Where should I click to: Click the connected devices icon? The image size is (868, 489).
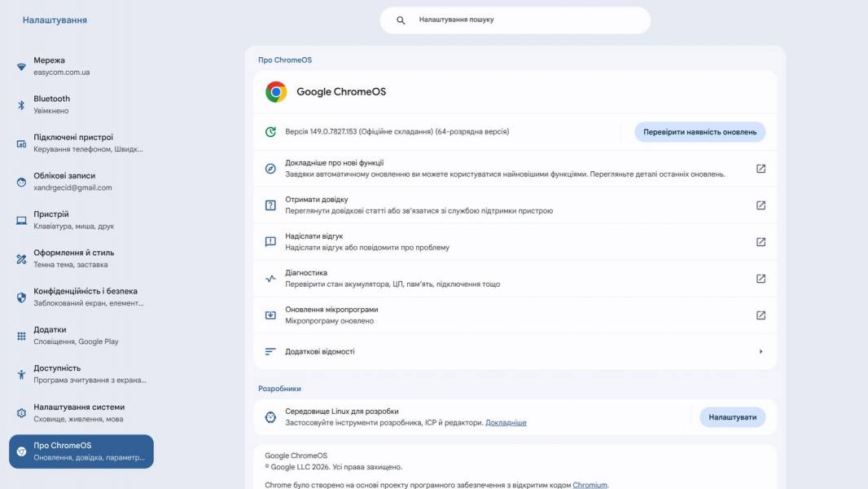[21, 144]
